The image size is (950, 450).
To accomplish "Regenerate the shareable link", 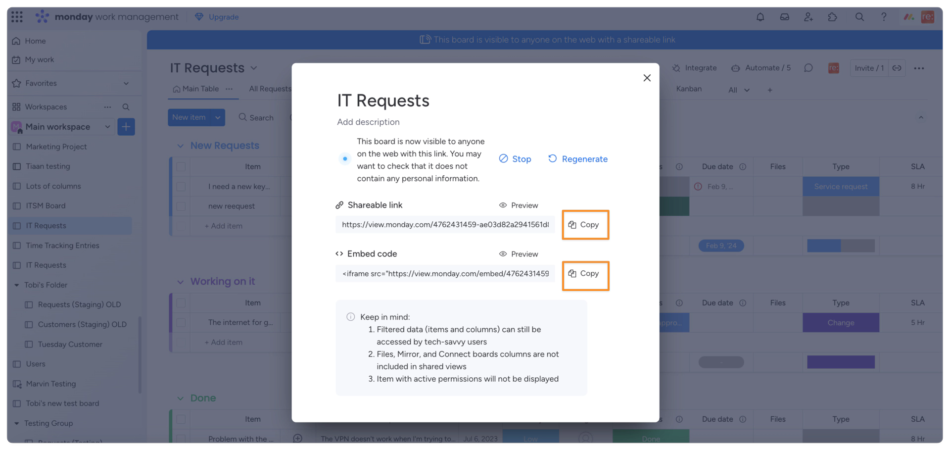I will point(578,159).
